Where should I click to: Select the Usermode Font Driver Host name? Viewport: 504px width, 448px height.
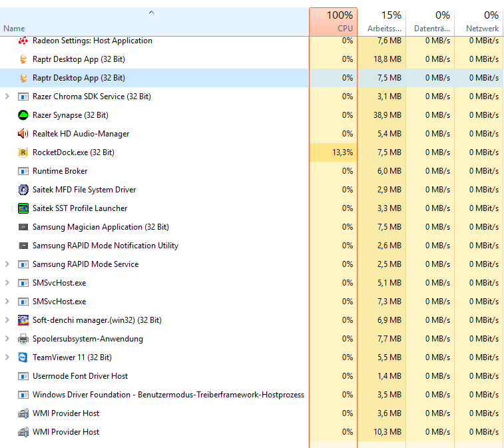(x=80, y=376)
